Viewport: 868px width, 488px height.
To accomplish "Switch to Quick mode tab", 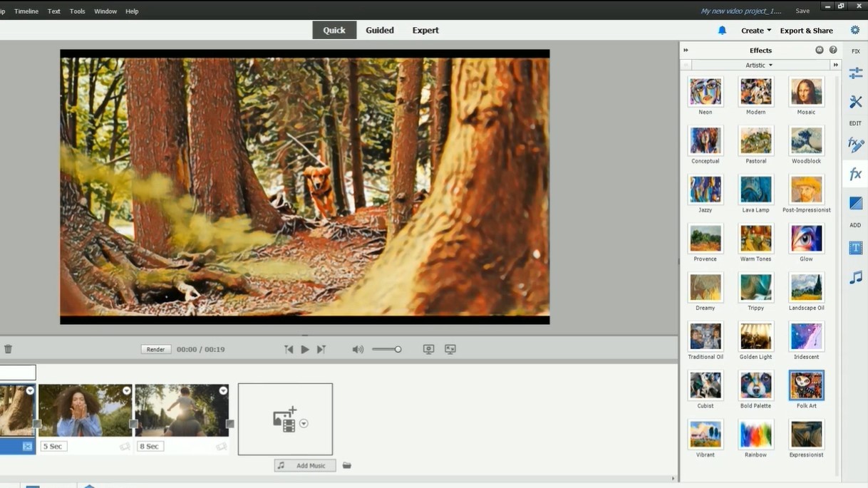I will point(334,30).
